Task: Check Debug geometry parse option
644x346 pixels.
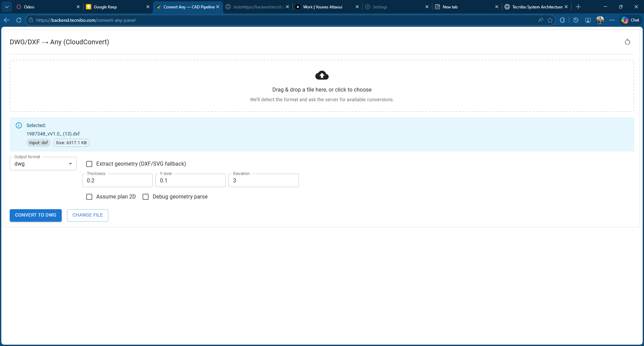Action: click(x=146, y=197)
